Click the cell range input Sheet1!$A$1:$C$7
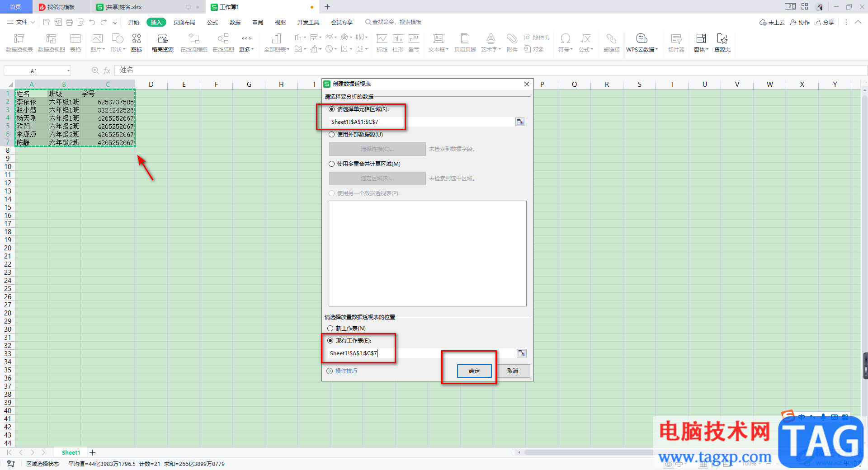The image size is (868, 470). pyautogui.click(x=421, y=122)
